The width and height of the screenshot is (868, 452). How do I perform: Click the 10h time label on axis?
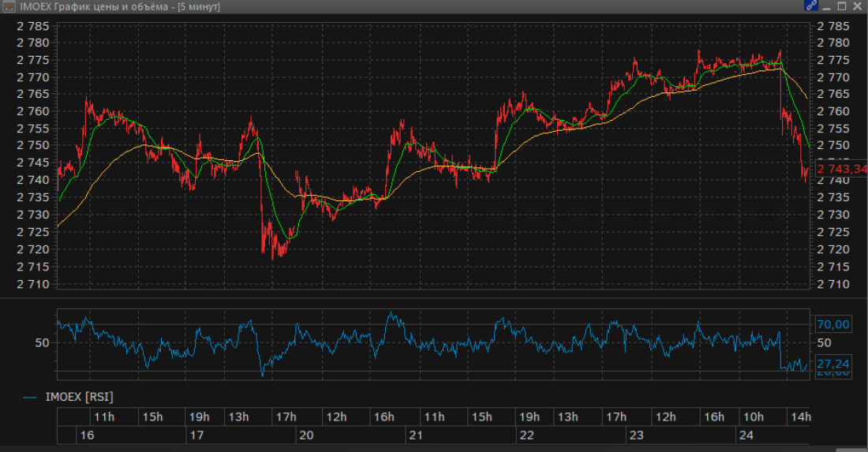click(753, 417)
